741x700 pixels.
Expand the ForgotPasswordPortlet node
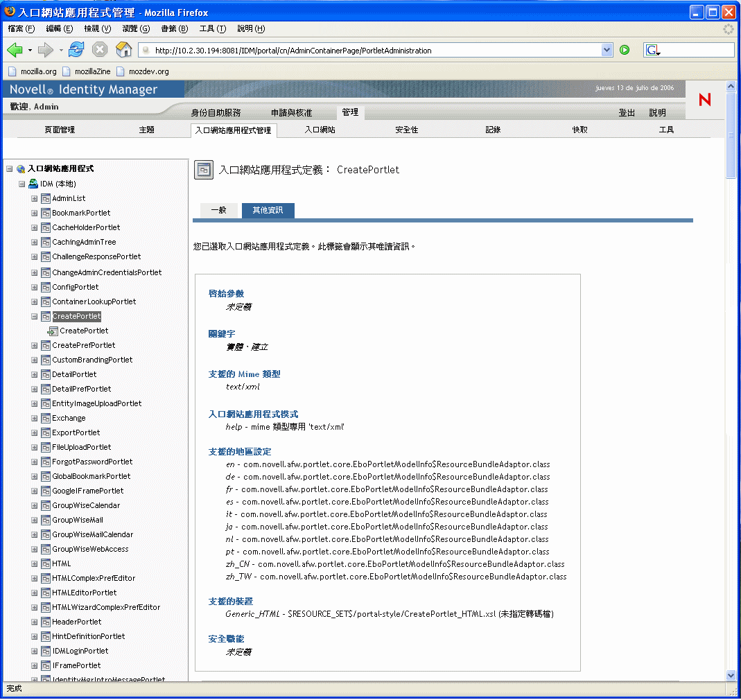tap(35, 462)
